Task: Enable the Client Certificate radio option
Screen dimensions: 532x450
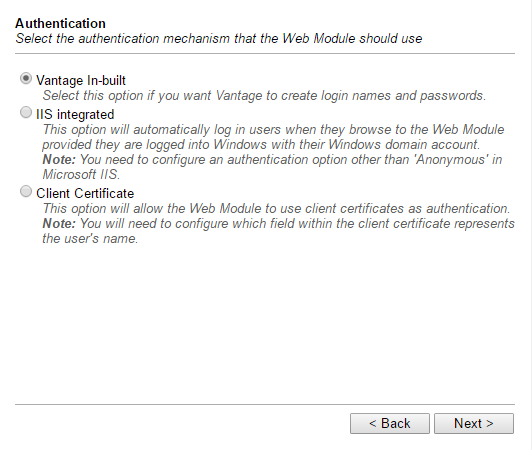Action: pyautogui.click(x=26, y=191)
